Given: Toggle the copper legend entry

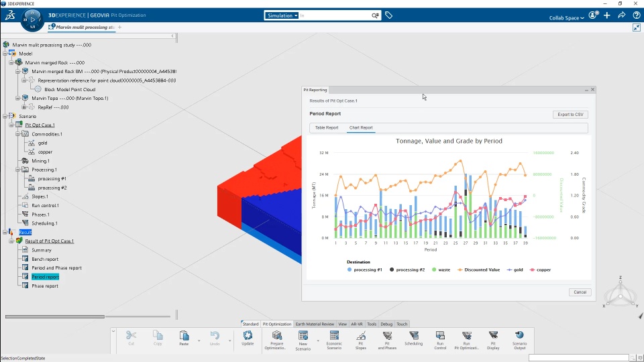Looking at the screenshot, I should pyautogui.click(x=540, y=270).
